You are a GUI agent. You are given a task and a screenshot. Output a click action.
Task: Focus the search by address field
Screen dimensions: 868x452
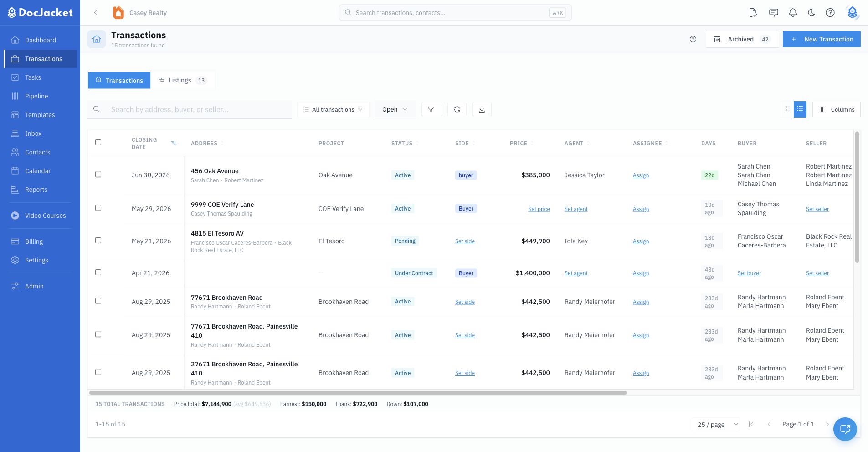tap(190, 109)
